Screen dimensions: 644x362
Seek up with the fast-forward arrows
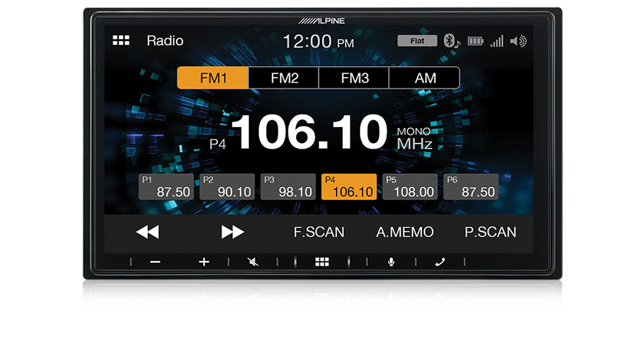coord(233,232)
